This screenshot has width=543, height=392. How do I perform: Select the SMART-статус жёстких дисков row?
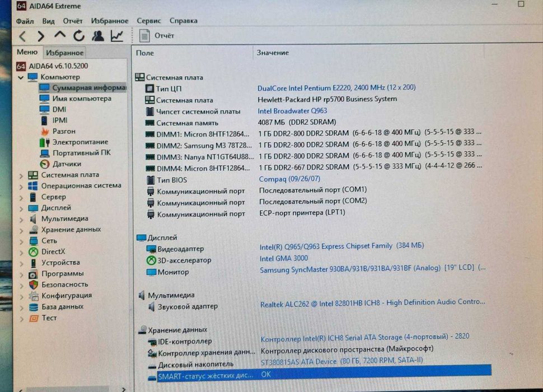point(319,375)
